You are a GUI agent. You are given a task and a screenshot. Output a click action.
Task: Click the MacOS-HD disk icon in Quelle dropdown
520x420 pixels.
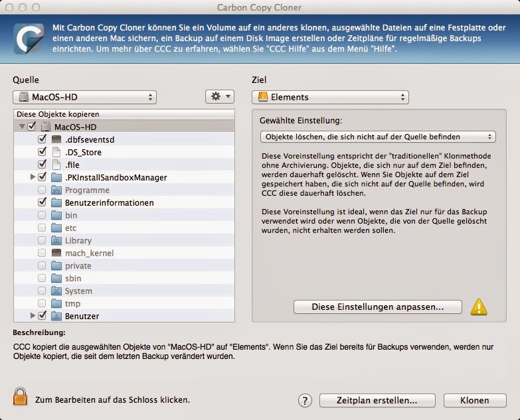tap(23, 97)
